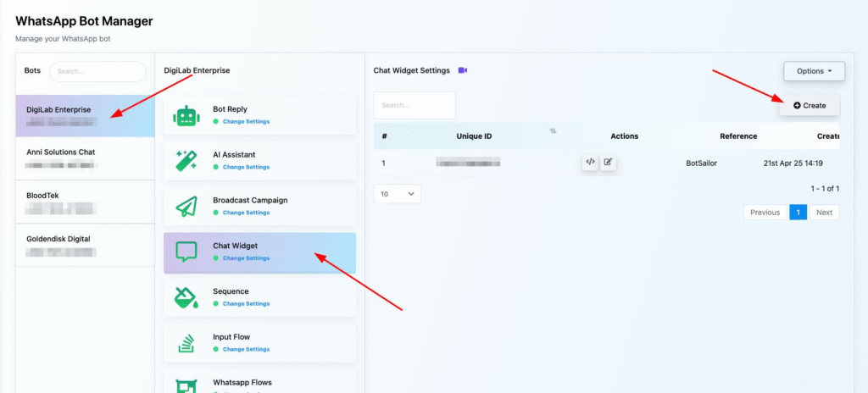The width and height of the screenshot is (868, 393).
Task: Select Goldendisk Digital bot
Action: click(x=86, y=245)
